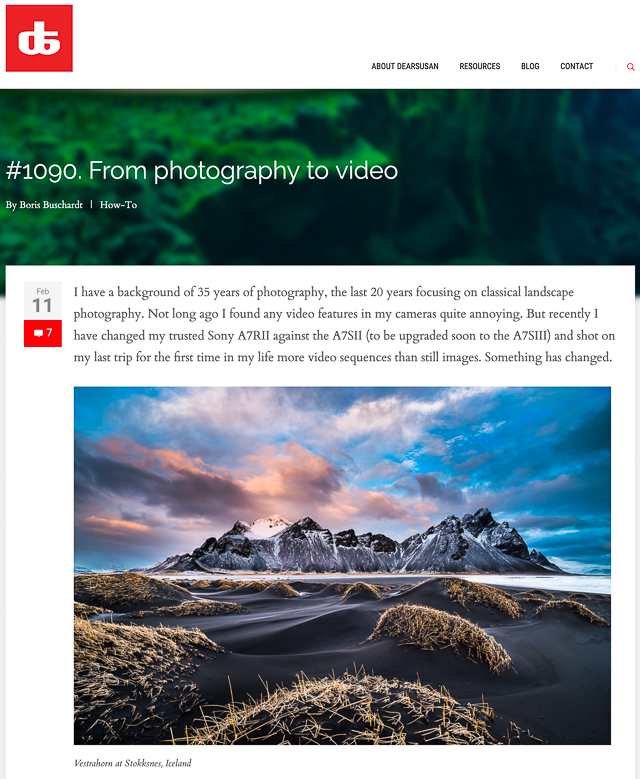Open the Resources menu item
640x779 pixels.
tap(480, 66)
